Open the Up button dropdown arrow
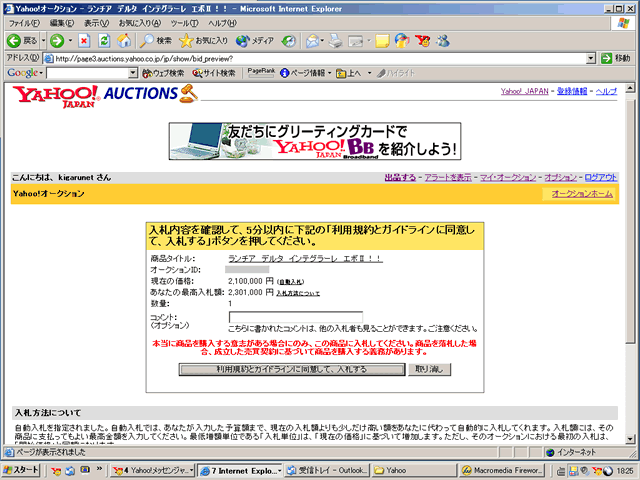Viewport: 640px width, 480px height. [x=369, y=73]
